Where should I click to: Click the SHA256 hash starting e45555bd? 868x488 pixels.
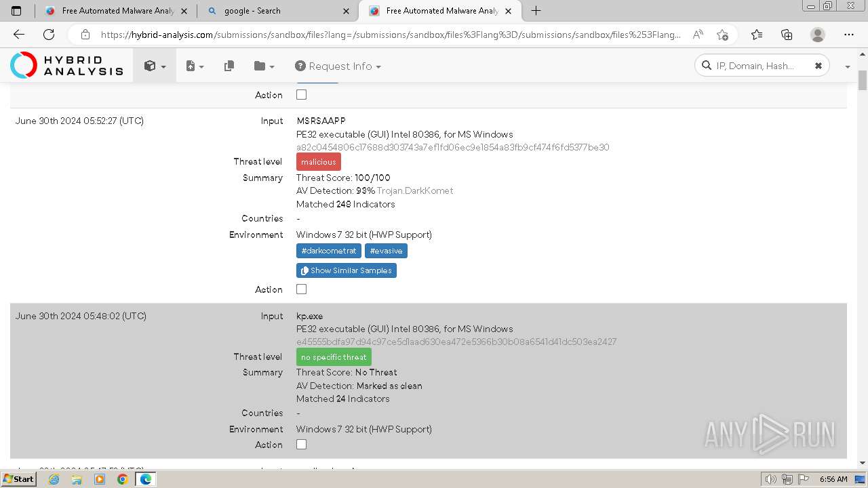pos(456,342)
